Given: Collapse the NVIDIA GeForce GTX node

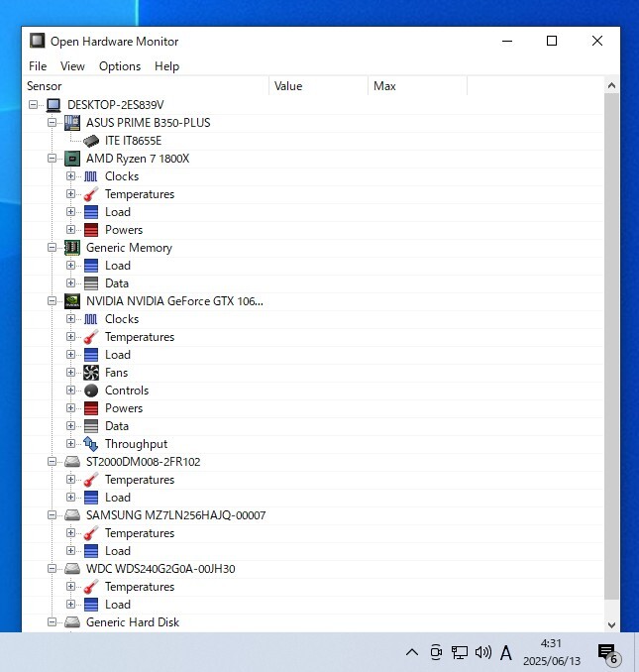Looking at the screenshot, I should point(52,301).
